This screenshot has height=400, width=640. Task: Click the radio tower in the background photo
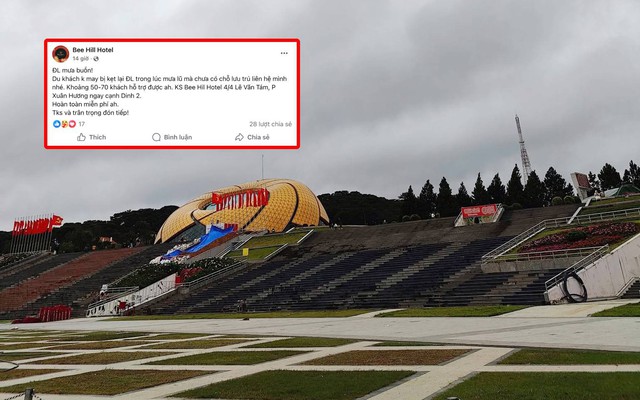(x=523, y=148)
